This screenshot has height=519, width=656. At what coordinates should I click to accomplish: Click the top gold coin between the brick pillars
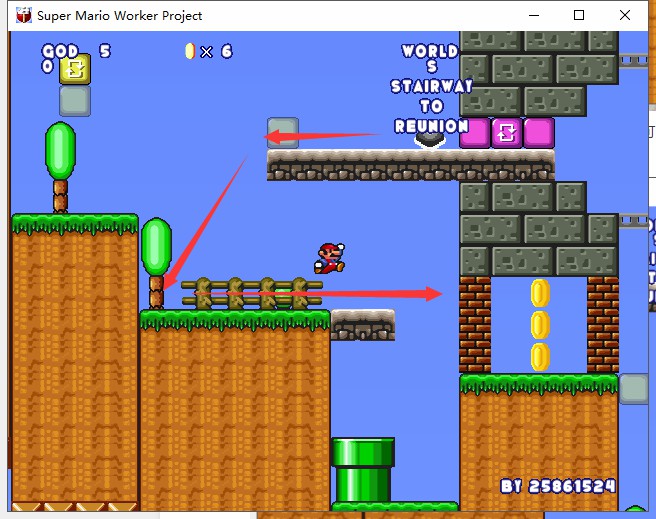(540, 293)
